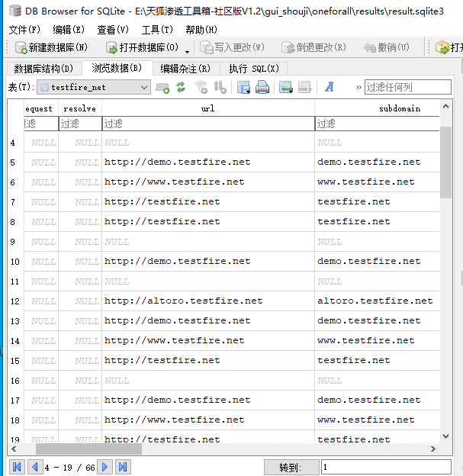This screenshot has width=463, height=476.
Task: Click the go-to record number field
Action: click(x=386, y=467)
